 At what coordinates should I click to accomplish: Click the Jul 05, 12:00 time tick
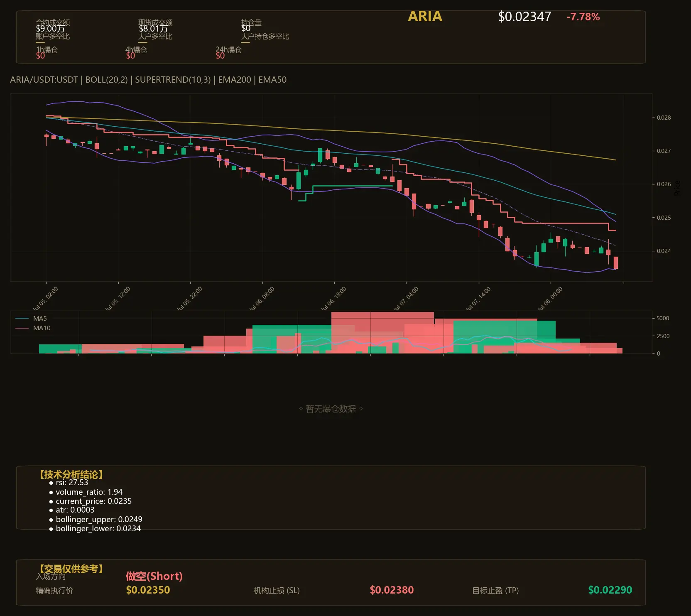click(x=118, y=298)
